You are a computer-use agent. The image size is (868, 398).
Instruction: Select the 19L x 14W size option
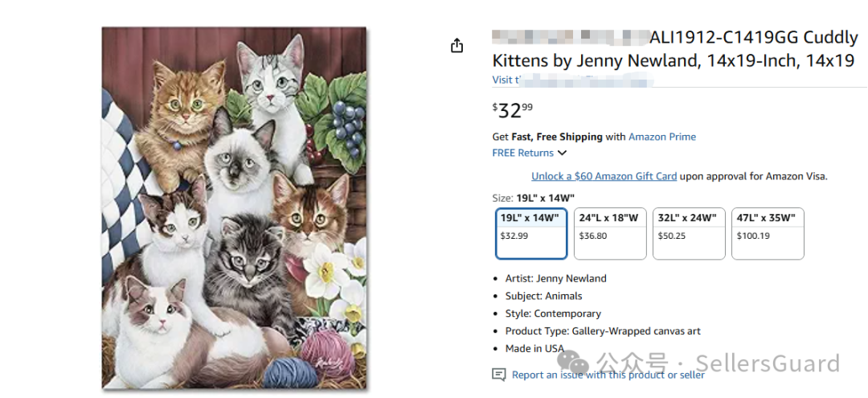pos(531,233)
